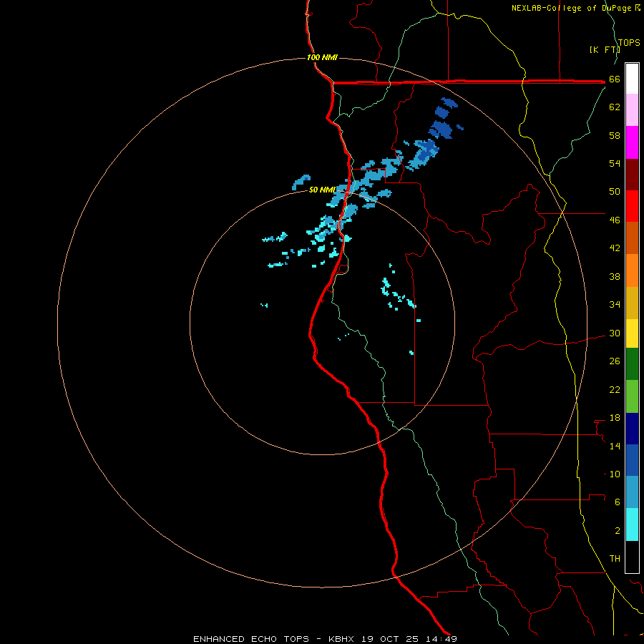
Task: Select the light steel-blue legend swatch
Action: tap(632, 492)
